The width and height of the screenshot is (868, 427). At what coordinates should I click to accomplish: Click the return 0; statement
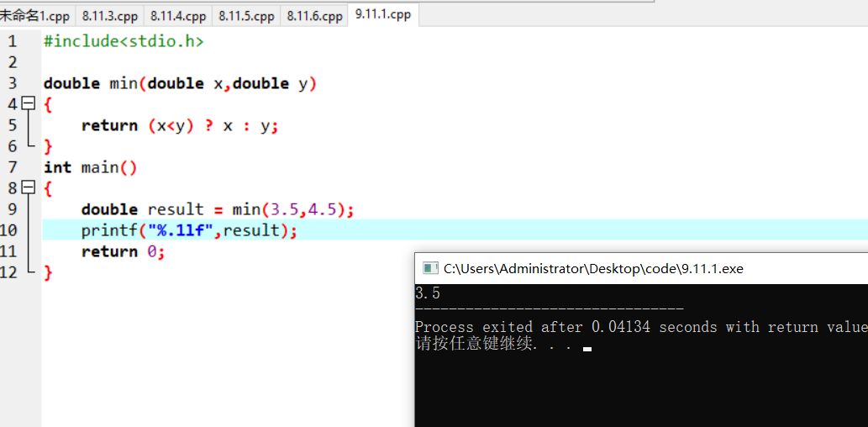[x=123, y=251]
